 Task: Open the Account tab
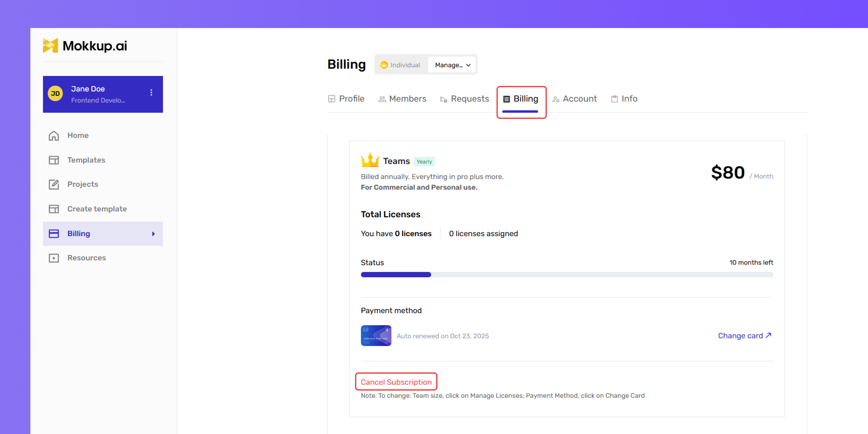pyautogui.click(x=575, y=99)
